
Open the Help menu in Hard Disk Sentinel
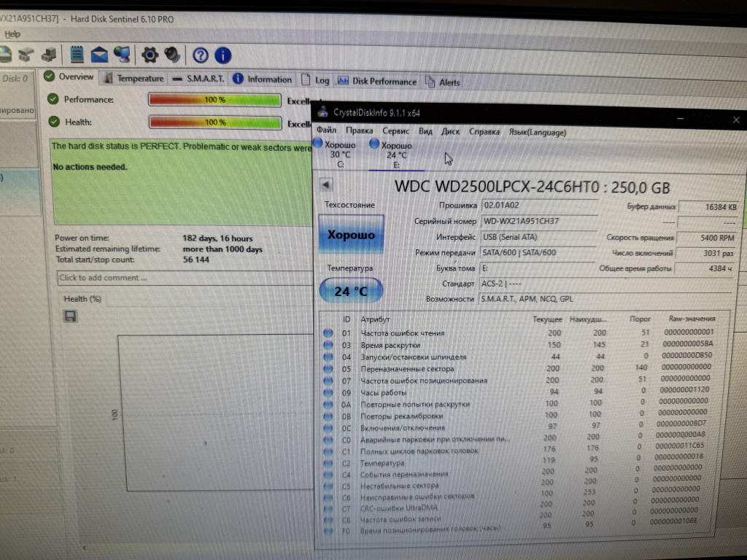pos(12,34)
